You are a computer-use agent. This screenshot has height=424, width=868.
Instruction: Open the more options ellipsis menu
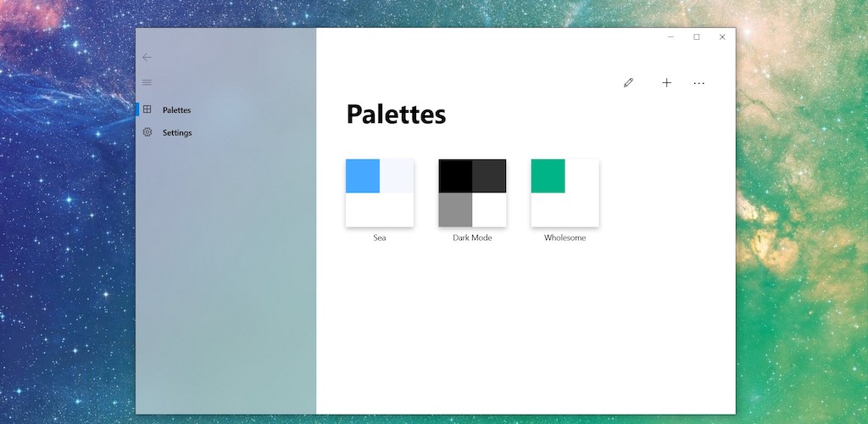click(698, 83)
